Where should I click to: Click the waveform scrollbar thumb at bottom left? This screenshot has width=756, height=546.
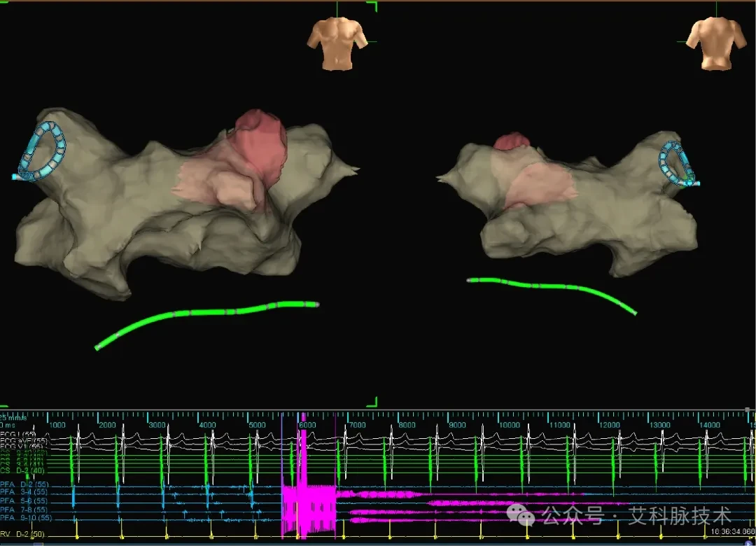point(38,544)
